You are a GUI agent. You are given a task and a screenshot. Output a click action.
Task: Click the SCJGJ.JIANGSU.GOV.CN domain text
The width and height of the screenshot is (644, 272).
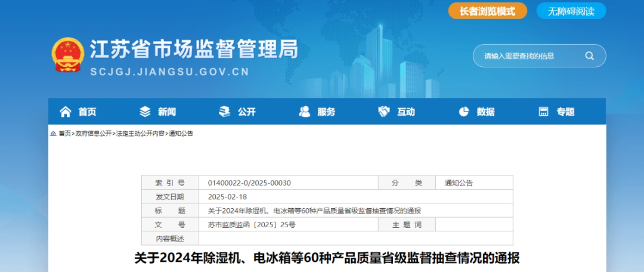pos(169,72)
